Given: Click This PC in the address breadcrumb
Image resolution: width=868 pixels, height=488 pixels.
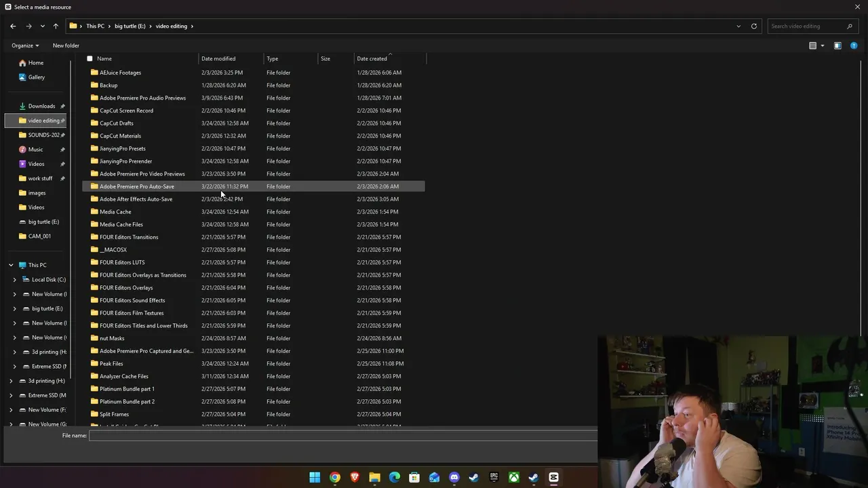Looking at the screenshot, I should (x=95, y=26).
